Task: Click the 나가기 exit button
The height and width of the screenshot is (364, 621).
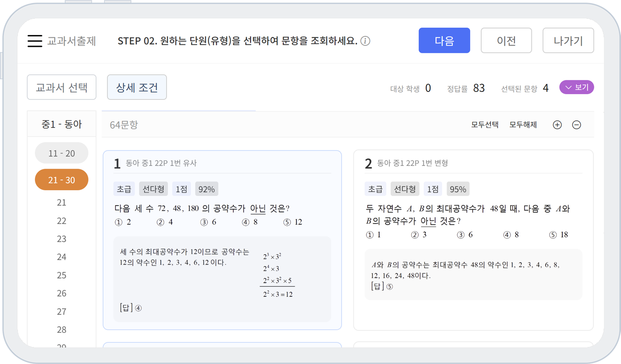Action: click(x=568, y=41)
